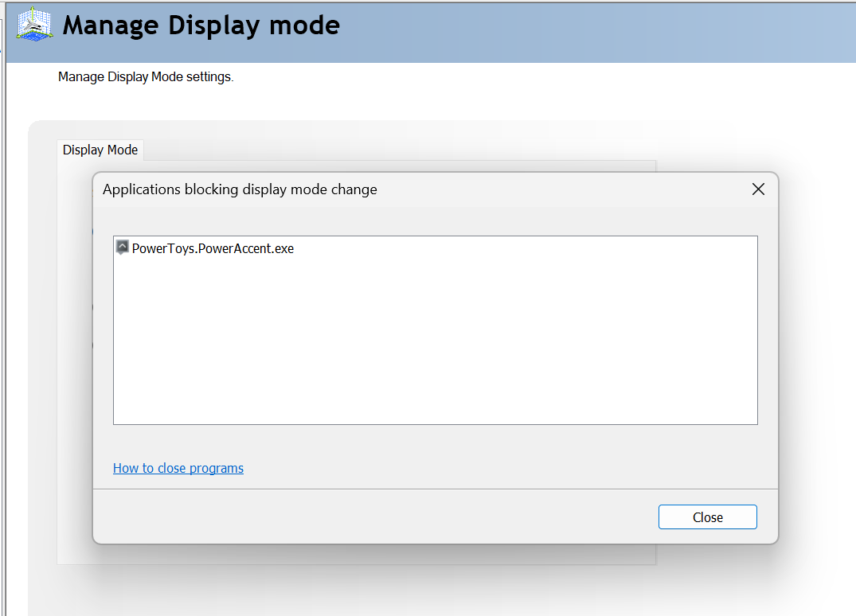Image resolution: width=856 pixels, height=616 pixels.
Task: Follow the underlined programs help hyperlink
Action: tap(178, 468)
